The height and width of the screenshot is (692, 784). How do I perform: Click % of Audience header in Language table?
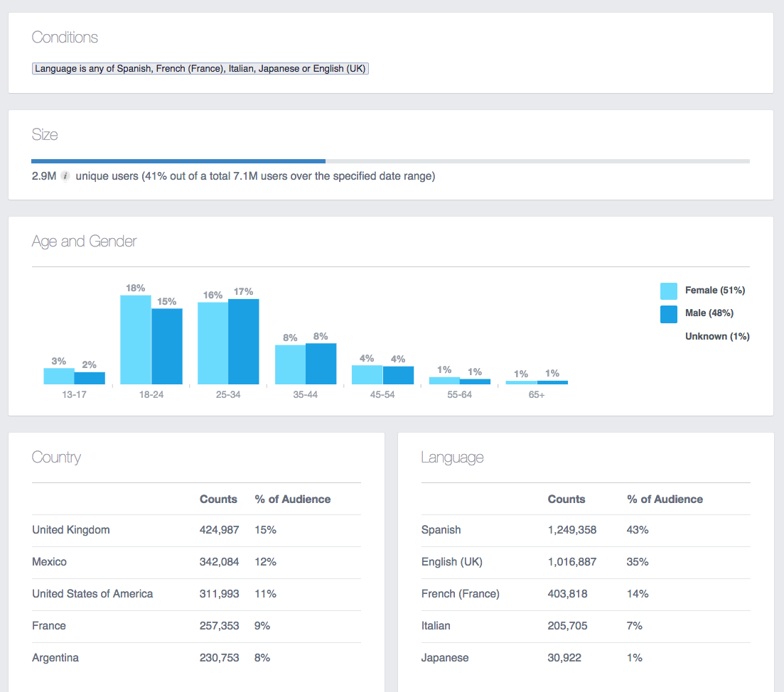[x=665, y=499]
